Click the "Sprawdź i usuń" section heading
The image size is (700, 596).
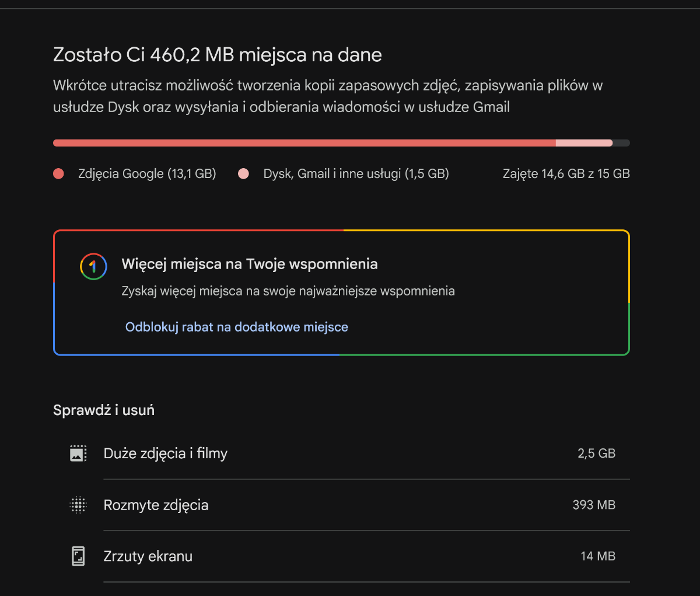104,410
